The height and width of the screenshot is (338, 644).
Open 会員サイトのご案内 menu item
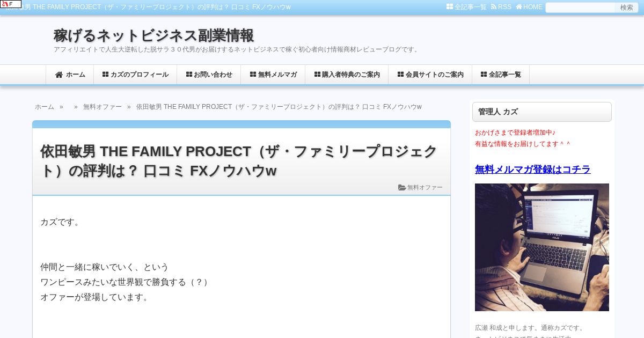pyautogui.click(x=430, y=75)
